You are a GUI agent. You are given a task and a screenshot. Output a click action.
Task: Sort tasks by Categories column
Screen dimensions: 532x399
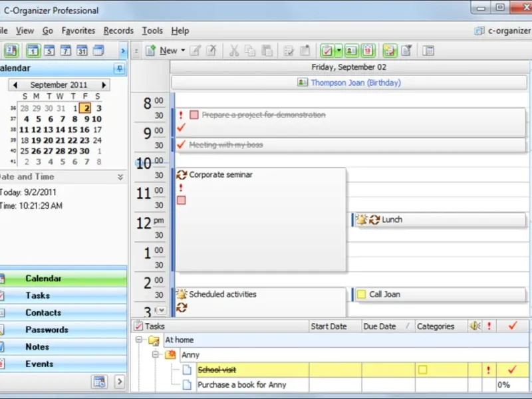coord(442,327)
